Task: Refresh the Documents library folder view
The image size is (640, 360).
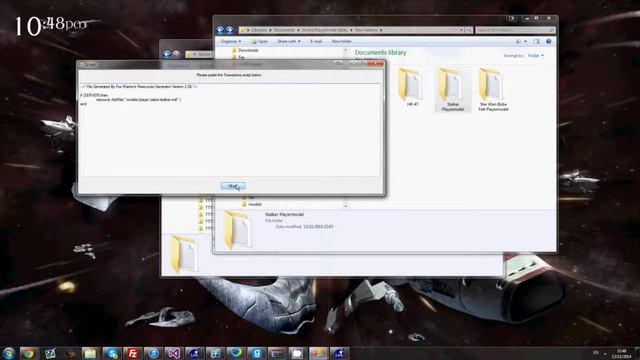Action: click(469, 30)
